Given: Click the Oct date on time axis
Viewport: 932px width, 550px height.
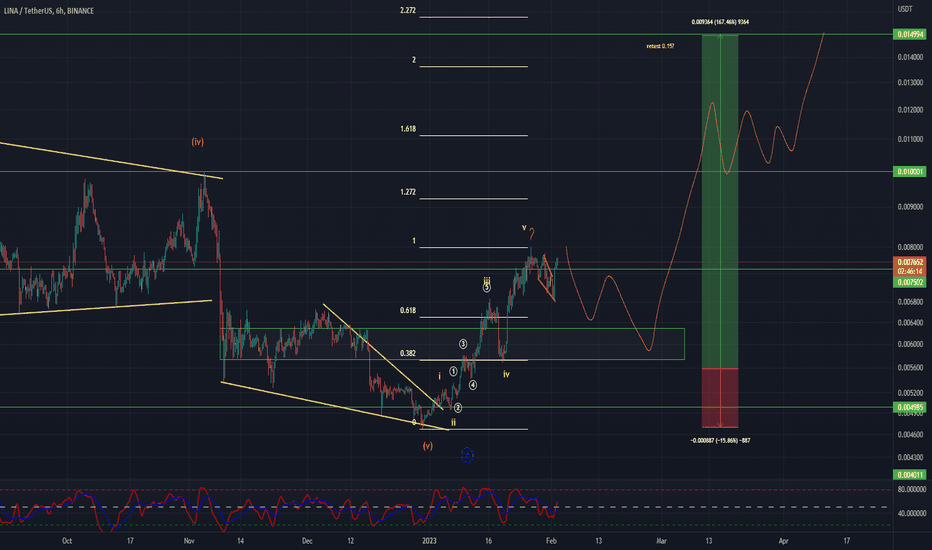Looking at the screenshot, I should click(67, 540).
